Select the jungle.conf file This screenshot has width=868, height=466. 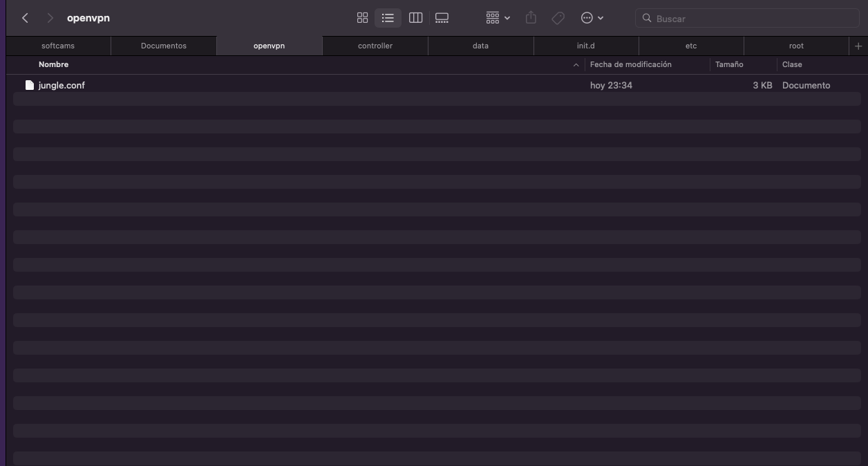click(x=62, y=85)
